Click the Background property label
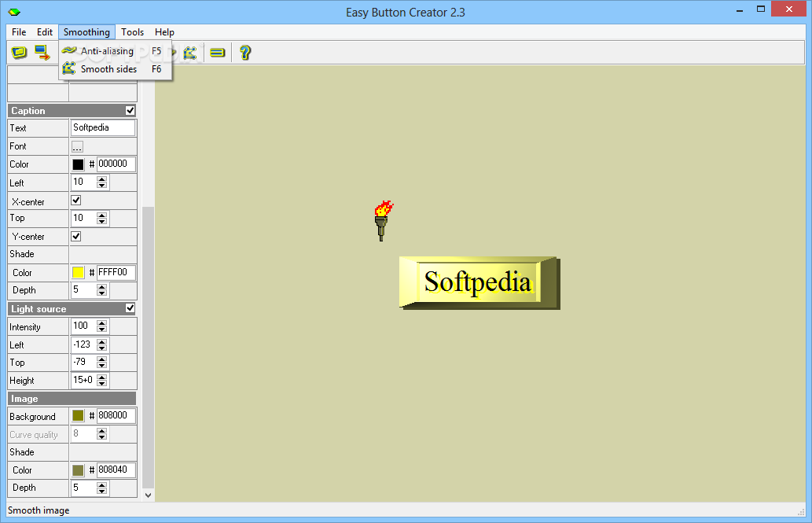812x523 pixels. pyautogui.click(x=33, y=417)
